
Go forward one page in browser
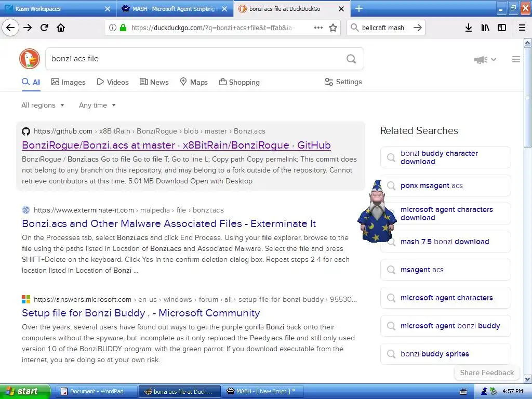(x=28, y=28)
